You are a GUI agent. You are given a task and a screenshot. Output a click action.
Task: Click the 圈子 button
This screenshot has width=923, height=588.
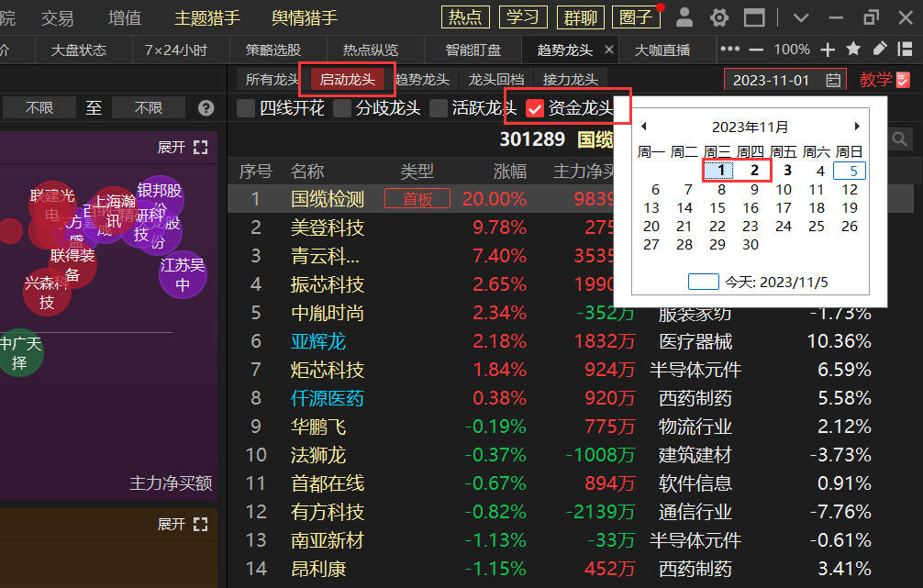637,17
